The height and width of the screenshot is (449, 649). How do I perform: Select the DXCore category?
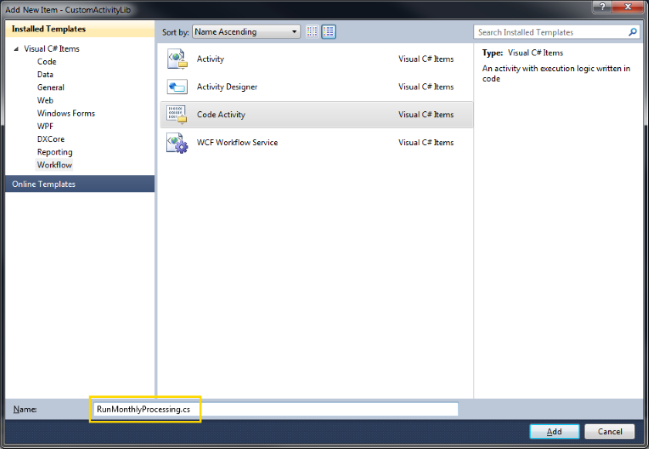tap(50, 139)
